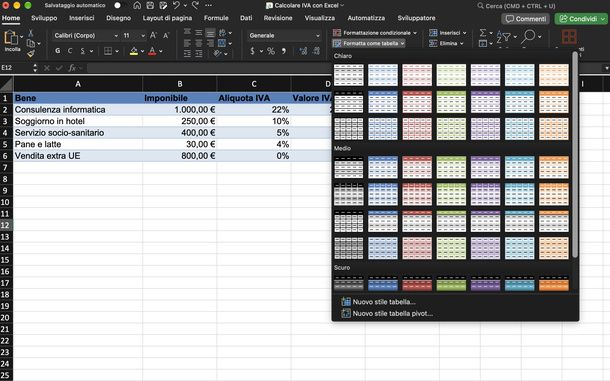Click the Find magnifier icon in ribbon
The image size is (610, 381).
pyautogui.click(x=529, y=37)
